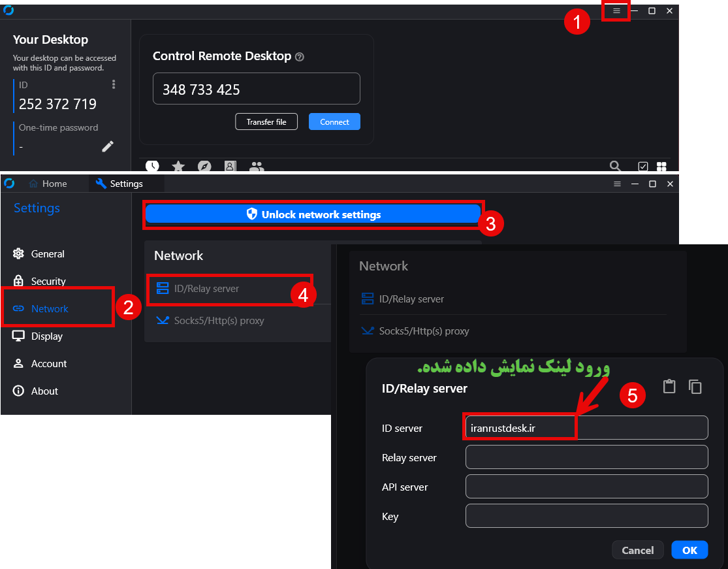This screenshot has height=569, width=728.
Task: Click paste icon in ID/Relay server dialog
Action: 669,386
